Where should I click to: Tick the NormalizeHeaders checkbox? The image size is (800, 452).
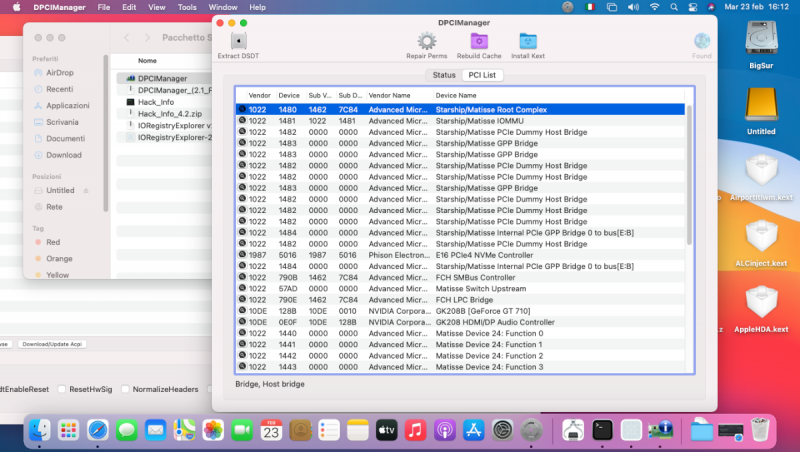[124, 387]
